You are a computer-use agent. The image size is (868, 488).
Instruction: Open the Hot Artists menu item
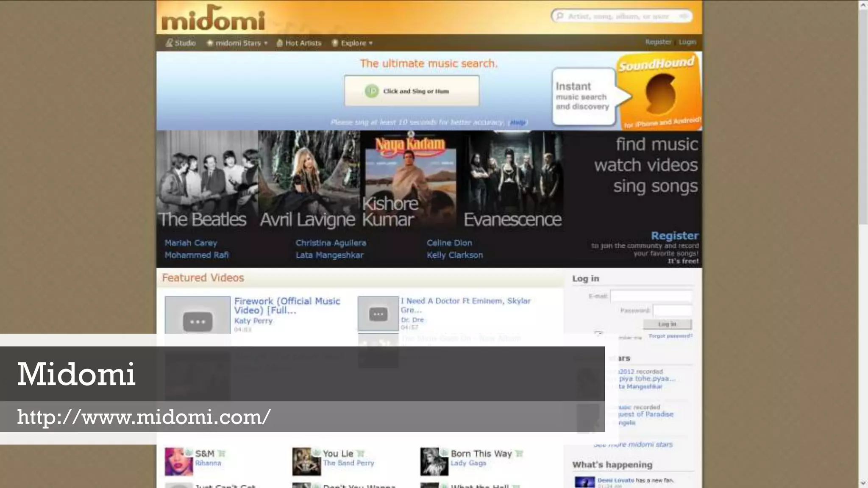[299, 43]
